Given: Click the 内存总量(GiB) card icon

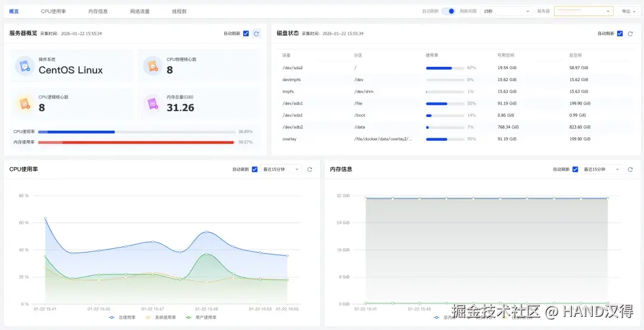Looking at the screenshot, I should (x=153, y=104).
